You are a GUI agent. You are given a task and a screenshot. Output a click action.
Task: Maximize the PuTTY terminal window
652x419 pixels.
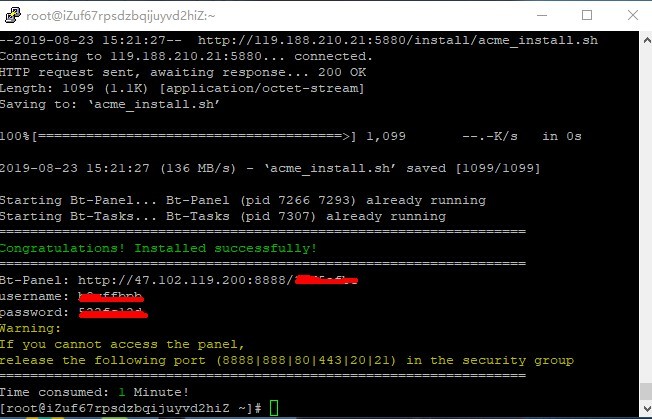587,15
